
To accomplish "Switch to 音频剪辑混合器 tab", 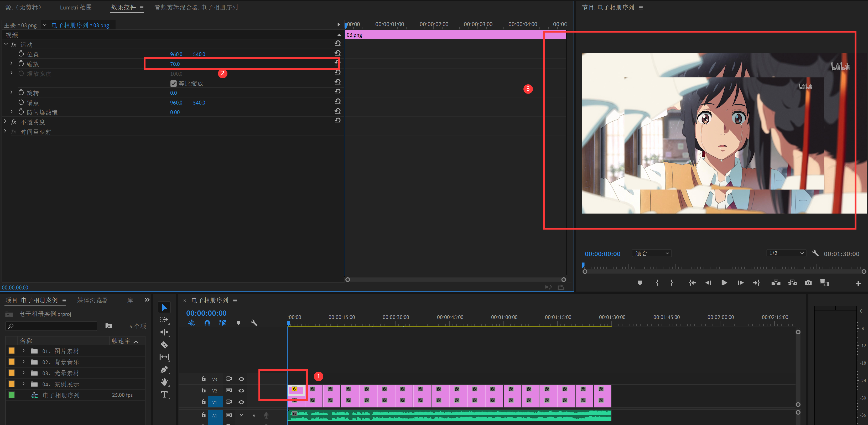I will [x=196, y=7].
